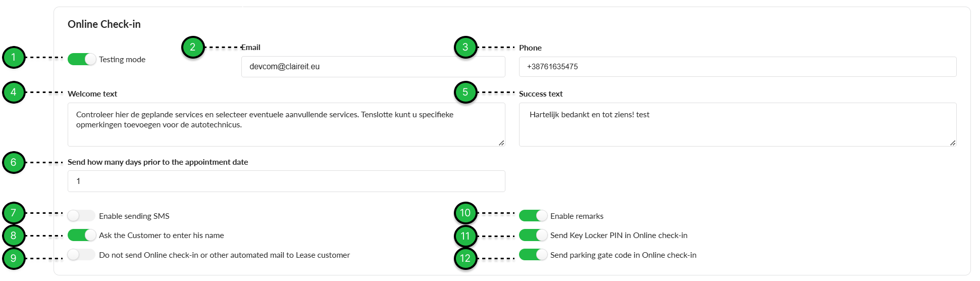Switch off Send parking gate code toggle
This screenshot has width=980, height=281.
(533, 255)
